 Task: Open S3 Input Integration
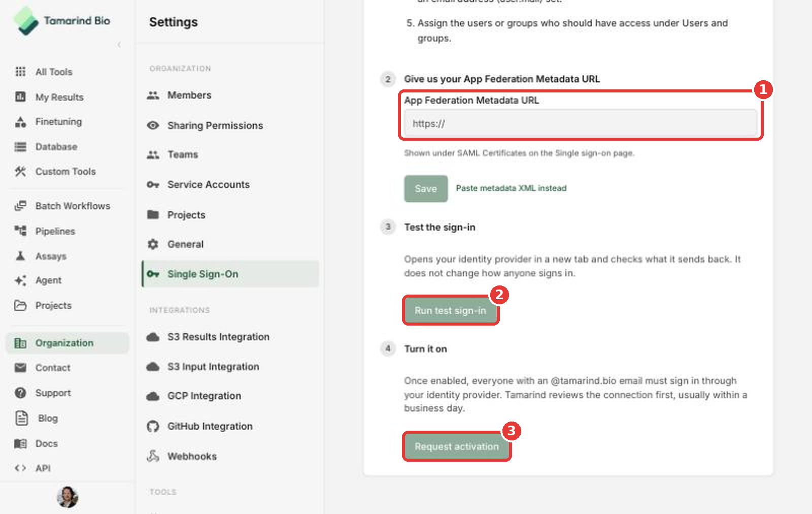[x=230, y=367]
